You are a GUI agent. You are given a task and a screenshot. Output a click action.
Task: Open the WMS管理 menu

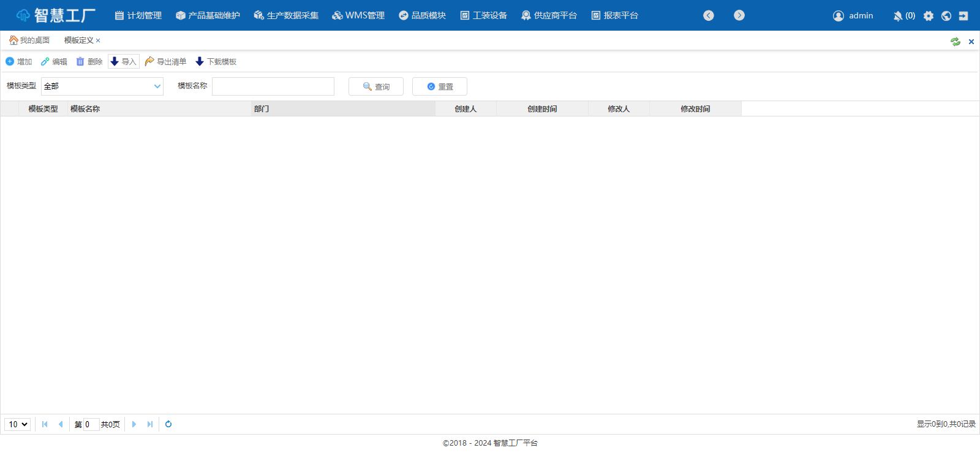pyautogui.click(x=359, y=15)
